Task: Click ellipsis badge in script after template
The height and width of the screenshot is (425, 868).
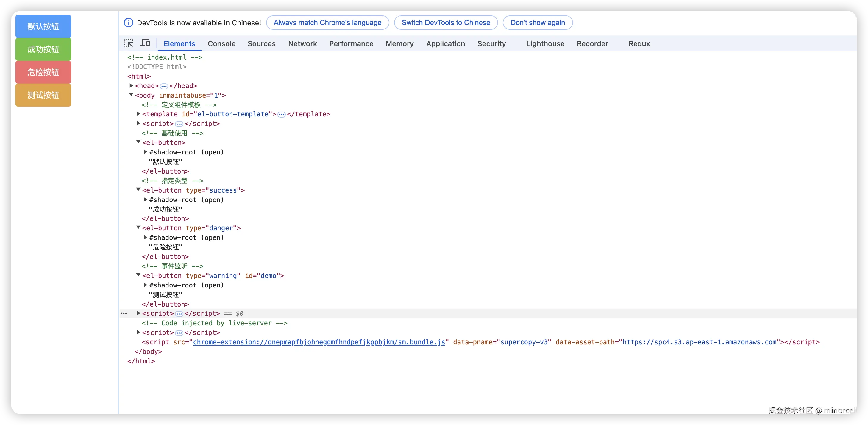Action: click(x=179, y=124)
